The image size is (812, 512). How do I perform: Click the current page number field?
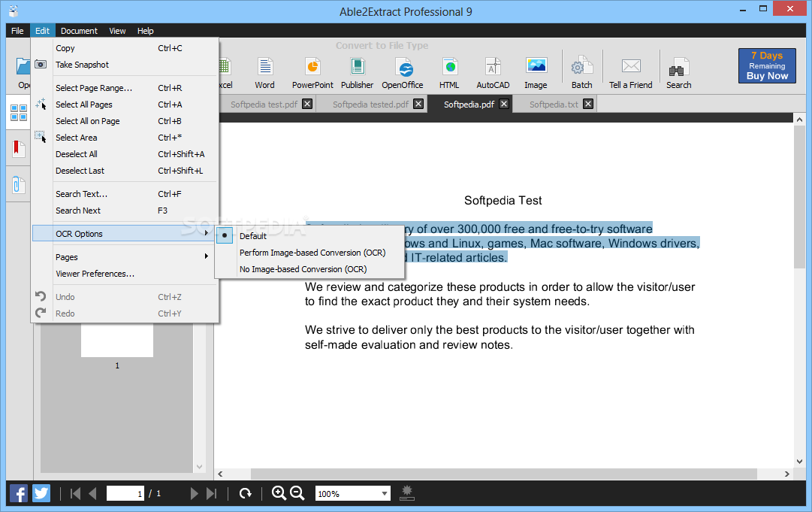point(125,493)
